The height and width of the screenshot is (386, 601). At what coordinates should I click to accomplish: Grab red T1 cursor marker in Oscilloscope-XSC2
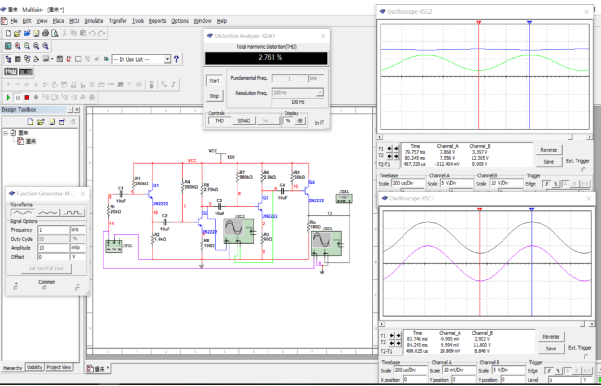478,23
